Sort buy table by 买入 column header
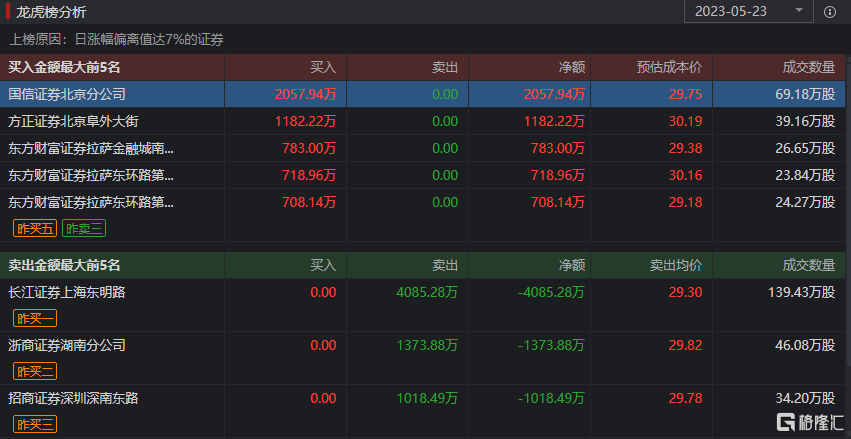851x439 pixels. point(323,67)
